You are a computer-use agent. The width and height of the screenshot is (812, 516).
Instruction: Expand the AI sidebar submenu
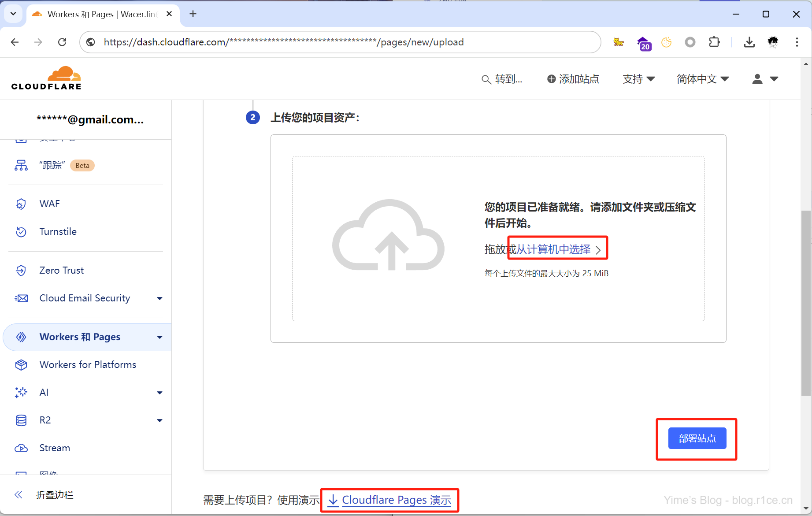pos(159,393)
